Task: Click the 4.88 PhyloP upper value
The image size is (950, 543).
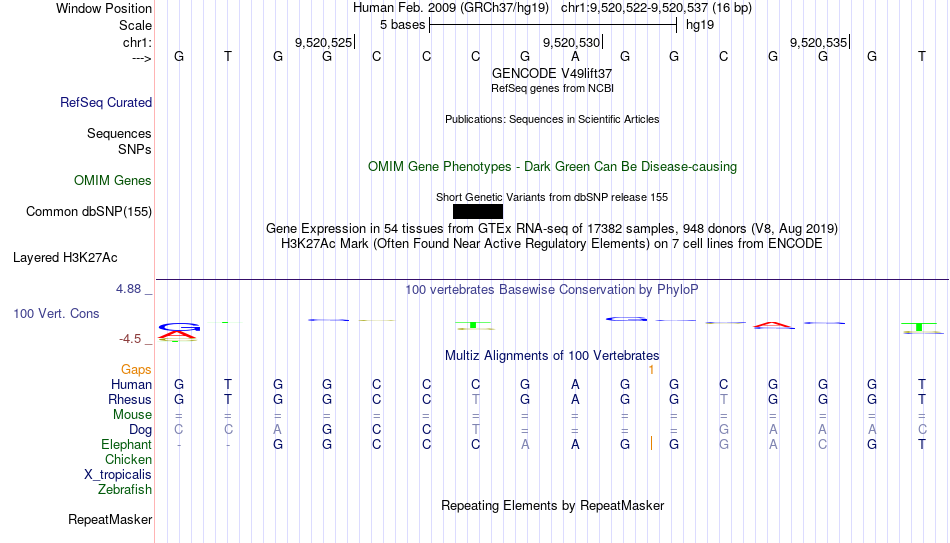Action: tap(129, 289)
